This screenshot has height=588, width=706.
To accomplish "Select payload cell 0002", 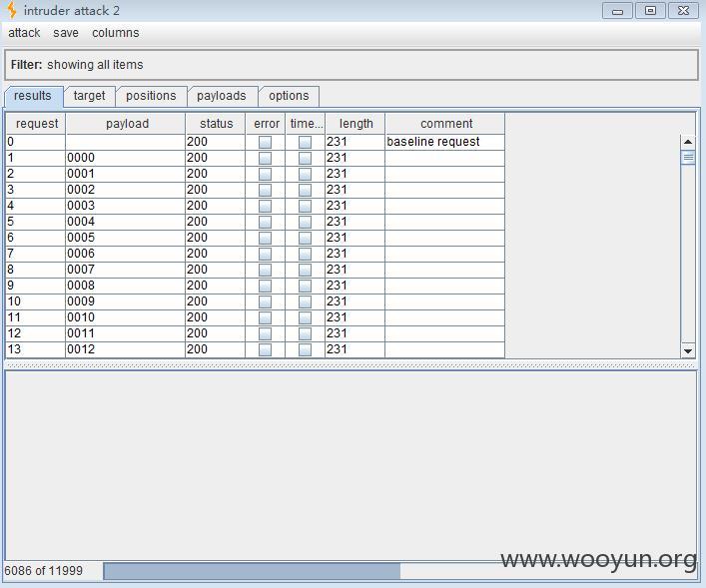I will pos(125,190).
